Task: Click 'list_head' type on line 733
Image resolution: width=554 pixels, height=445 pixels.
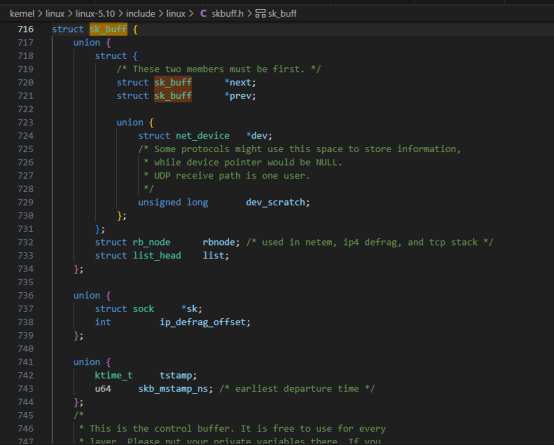Action: coord(157,256)
